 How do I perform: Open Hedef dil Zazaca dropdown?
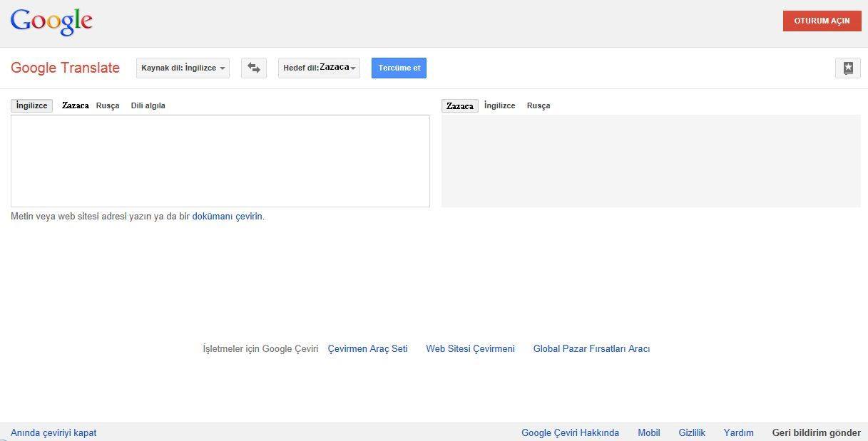tap(319, 68)
